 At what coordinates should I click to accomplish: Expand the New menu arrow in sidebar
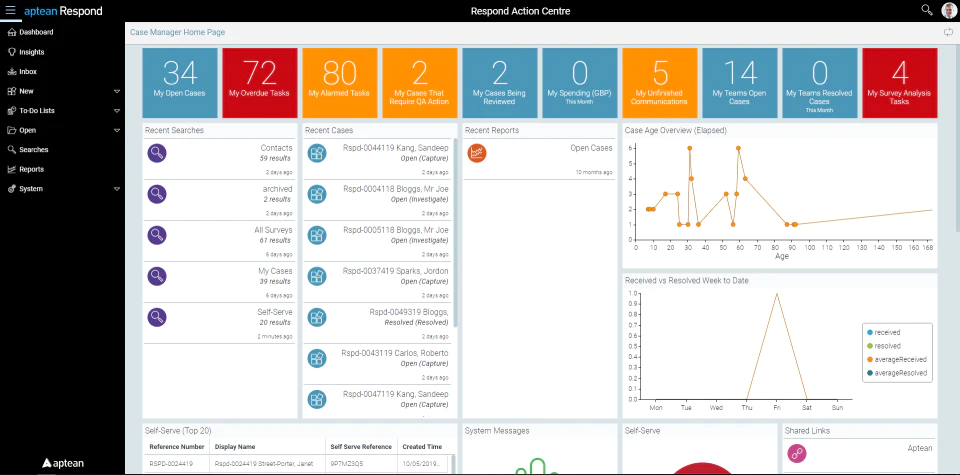[117, 91]
